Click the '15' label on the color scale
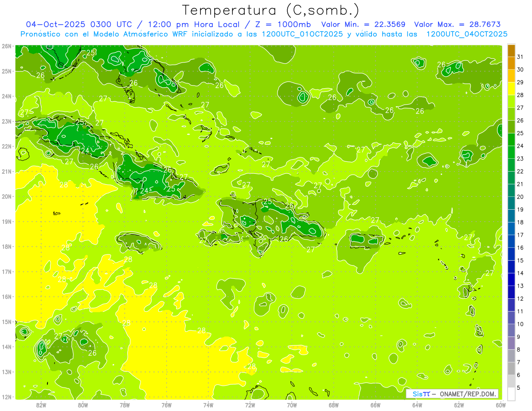Viewport: 532px width, 411px height. 520,261
